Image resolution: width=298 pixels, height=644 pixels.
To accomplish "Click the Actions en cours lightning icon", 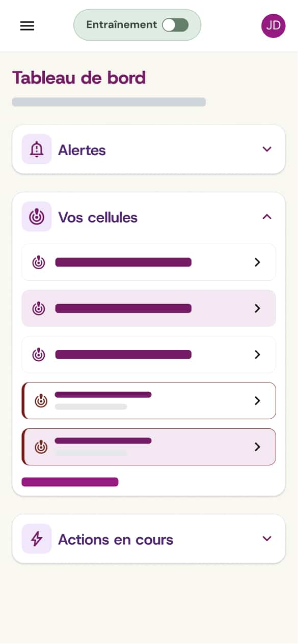I will point(36,538).
